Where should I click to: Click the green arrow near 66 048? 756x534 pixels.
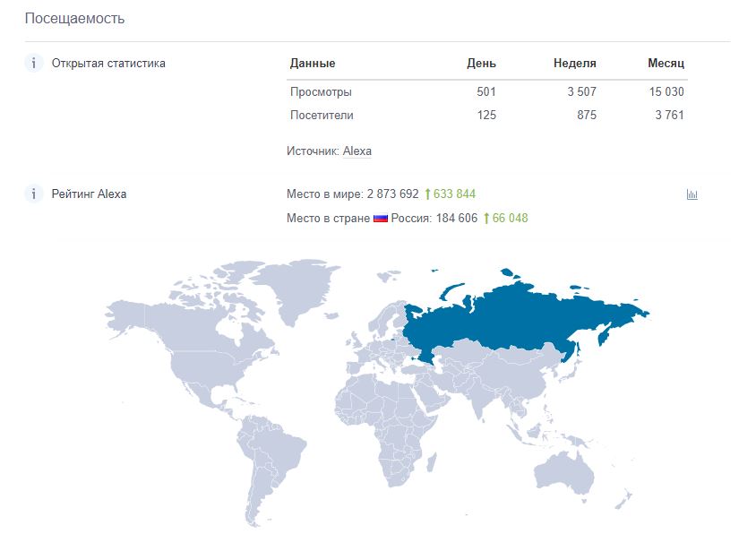pos(486,219)
